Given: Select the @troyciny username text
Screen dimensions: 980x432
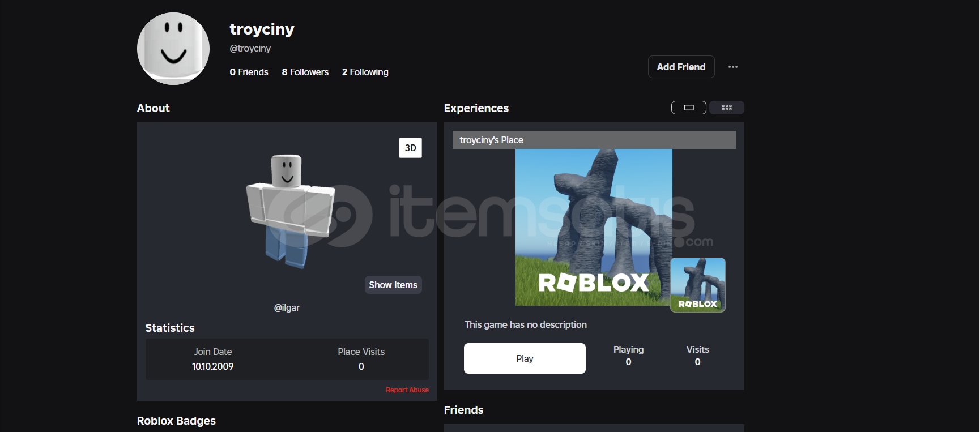Looking at the screenshot, I should click(x=250, y=49).
